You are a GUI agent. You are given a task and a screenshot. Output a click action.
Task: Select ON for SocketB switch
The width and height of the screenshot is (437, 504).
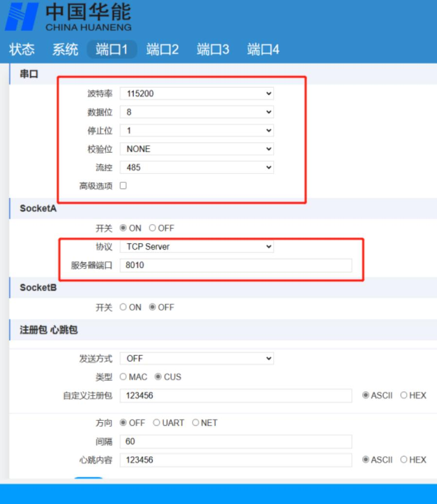123,308
